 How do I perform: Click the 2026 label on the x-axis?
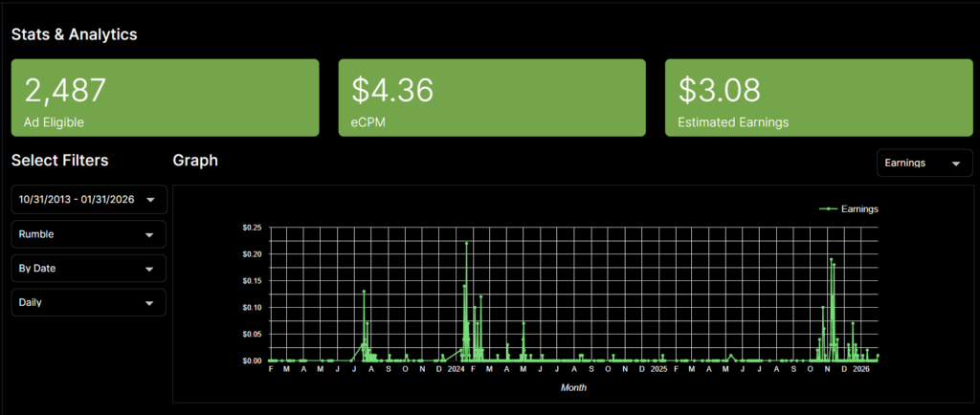tap(860, 369)
